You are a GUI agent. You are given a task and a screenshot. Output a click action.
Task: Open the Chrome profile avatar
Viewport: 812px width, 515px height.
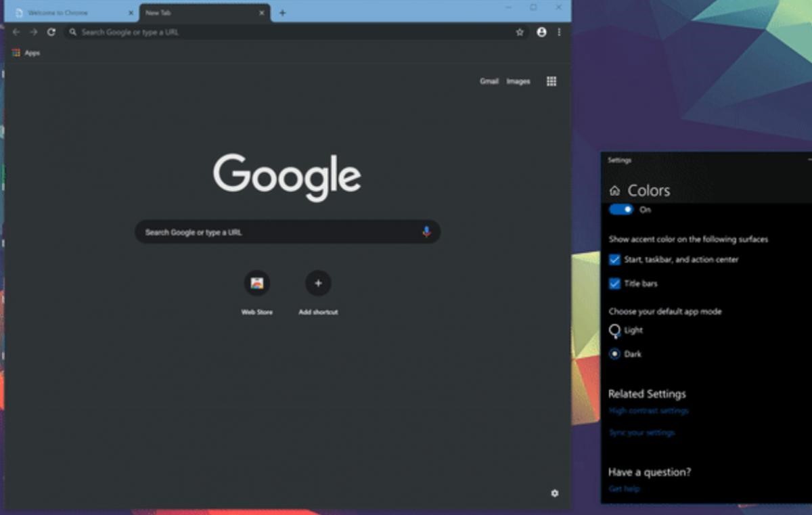[541, 32]
